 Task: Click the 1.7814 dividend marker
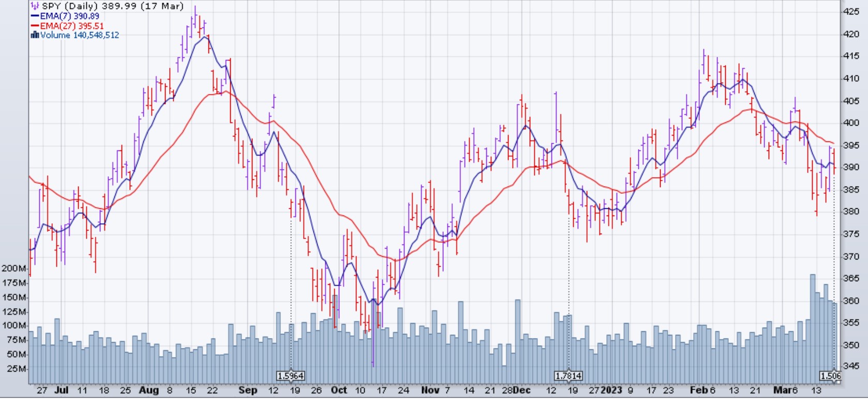[x=568, y=376]
